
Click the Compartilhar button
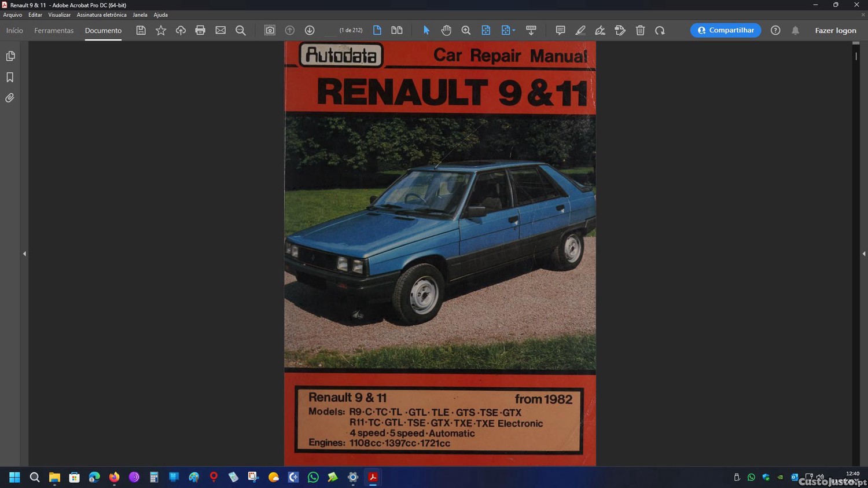[726, 31]
